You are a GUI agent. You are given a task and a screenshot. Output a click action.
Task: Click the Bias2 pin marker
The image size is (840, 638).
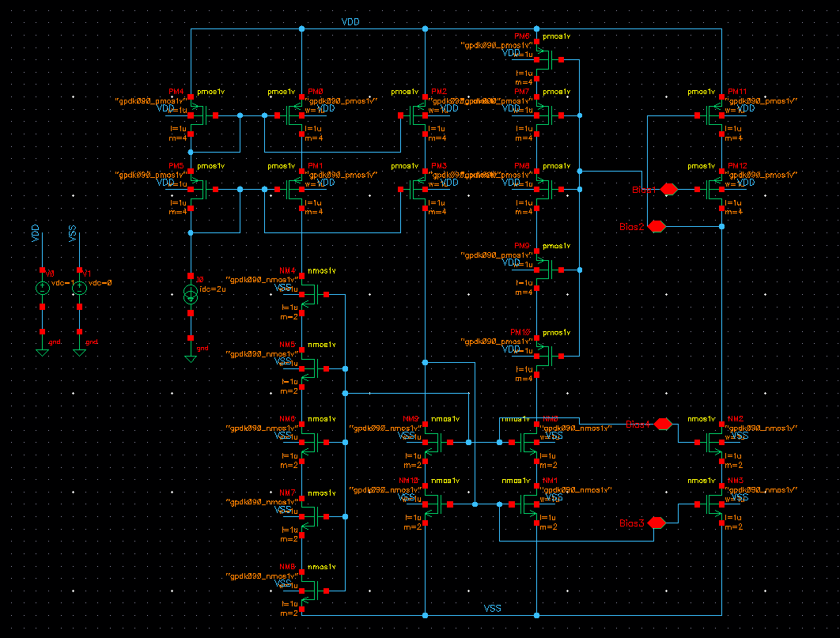pyautogui.click(x=656, y=227)
